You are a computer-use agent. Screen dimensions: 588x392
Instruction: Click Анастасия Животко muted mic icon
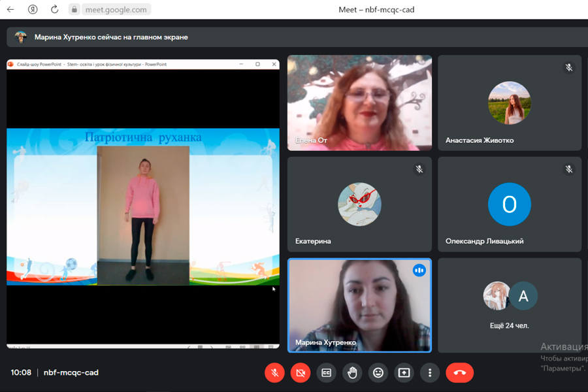[569, 67]
